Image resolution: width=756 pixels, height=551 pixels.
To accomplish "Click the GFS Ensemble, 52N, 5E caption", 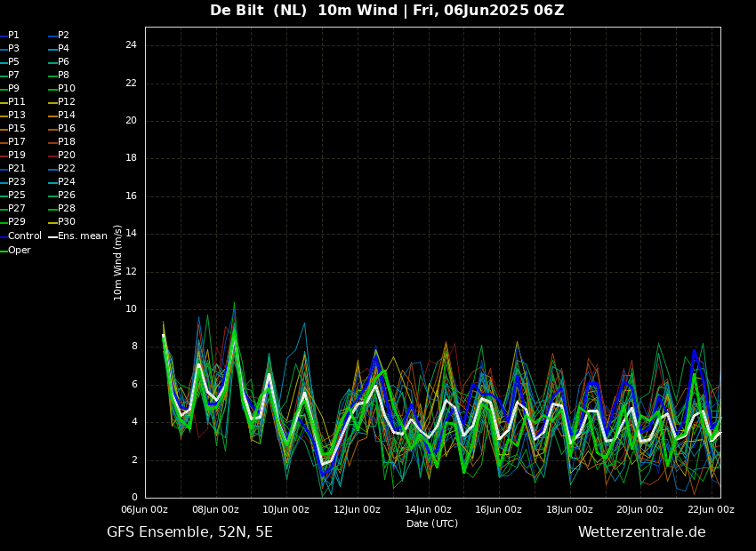I will (189, 532).
